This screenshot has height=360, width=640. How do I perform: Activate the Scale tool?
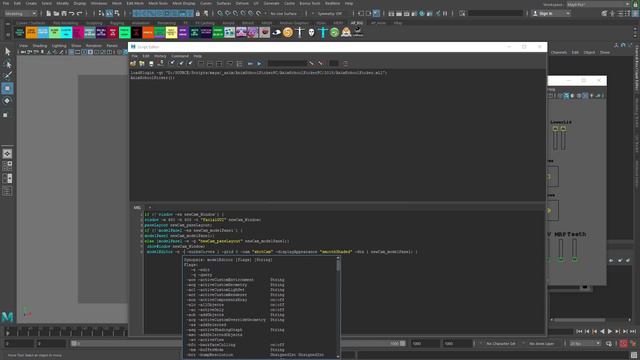click(6, 115)
